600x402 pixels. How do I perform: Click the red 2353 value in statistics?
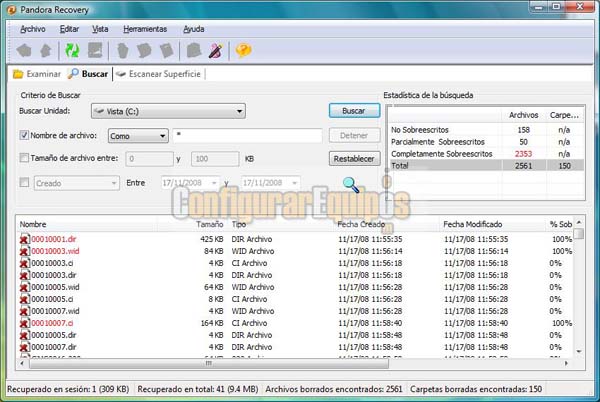point(523,154)
